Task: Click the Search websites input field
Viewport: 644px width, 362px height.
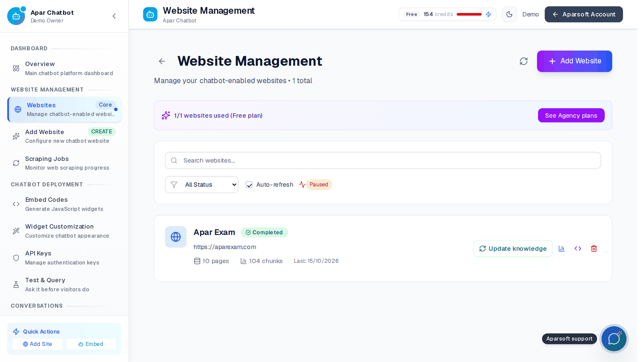Action: coord(383,161)
